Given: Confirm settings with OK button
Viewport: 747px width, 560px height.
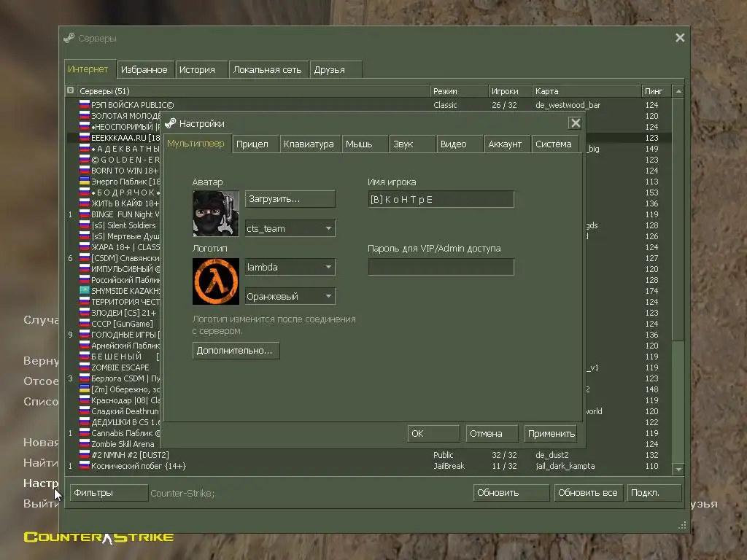Looking at the screenshot, I should pyautogui.click(x=433, y=433).
